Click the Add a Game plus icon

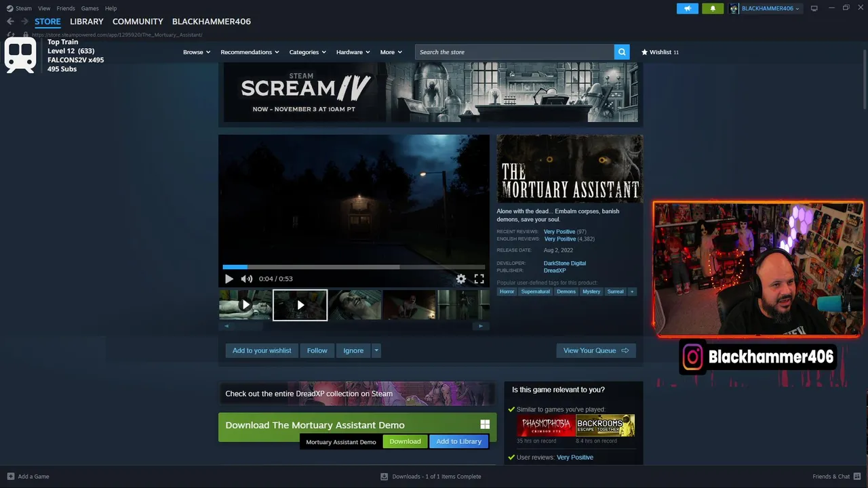[x=11, y=476]
